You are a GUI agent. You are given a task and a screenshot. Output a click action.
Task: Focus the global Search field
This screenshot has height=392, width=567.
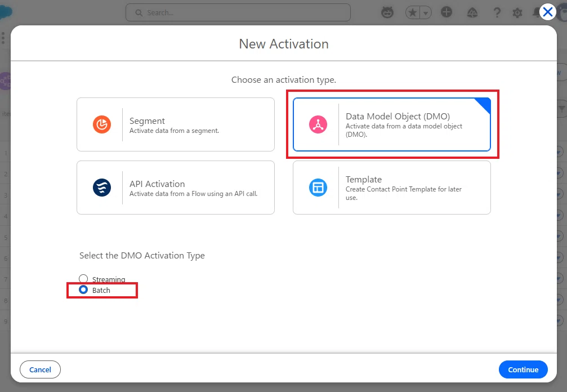[238, 12]
